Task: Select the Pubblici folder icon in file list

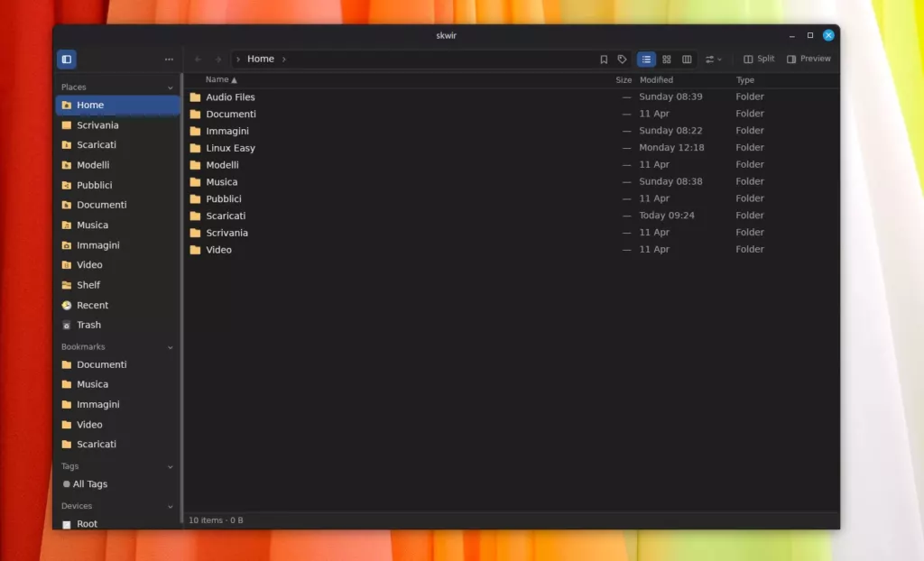Action: tap(195, 199)
